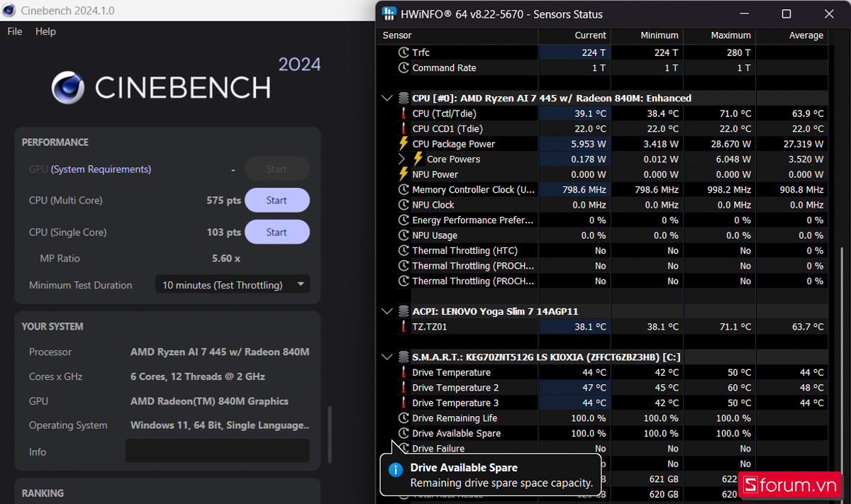Click thermometer icon of Drive Temperature 2
This screenshot has width=851, height=504.
point(404,388)
